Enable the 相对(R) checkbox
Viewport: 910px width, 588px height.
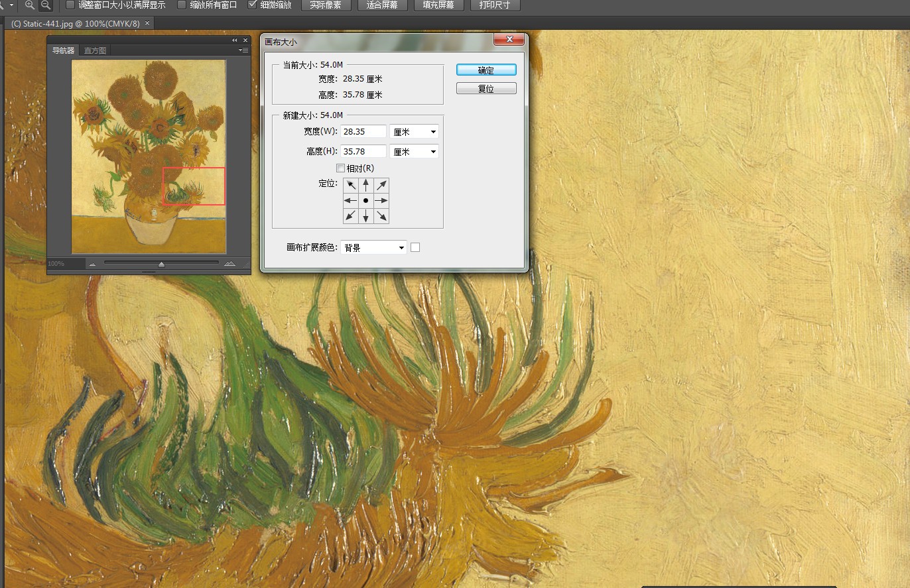coord(341,168)
